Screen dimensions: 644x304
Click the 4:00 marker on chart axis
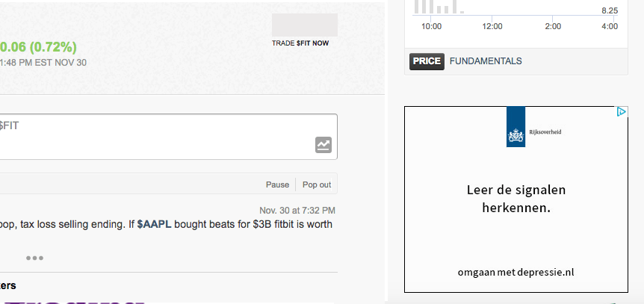610,26
